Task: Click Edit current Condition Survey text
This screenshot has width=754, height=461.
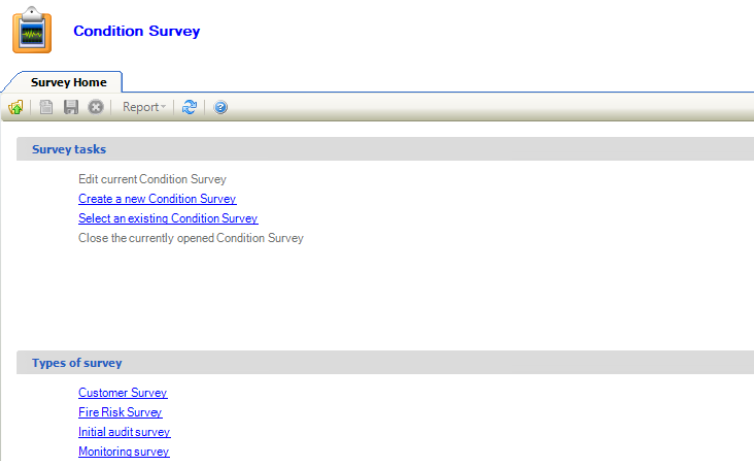Action: click(x=152, y=179)
